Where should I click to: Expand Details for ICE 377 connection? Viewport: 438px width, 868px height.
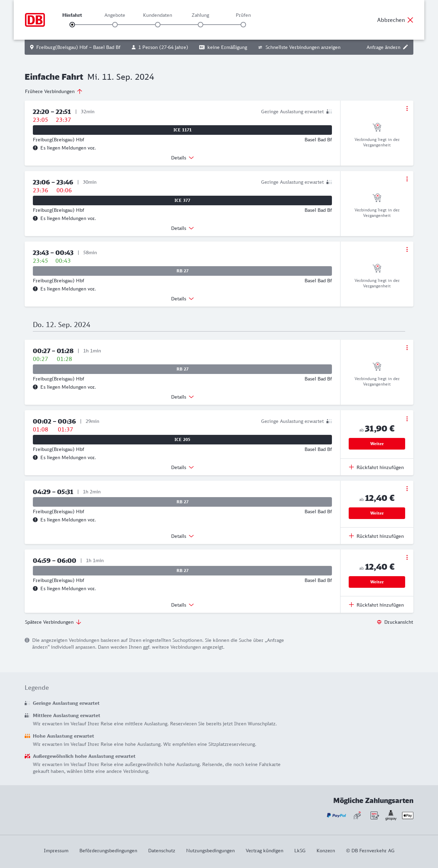tap(182, 228)
